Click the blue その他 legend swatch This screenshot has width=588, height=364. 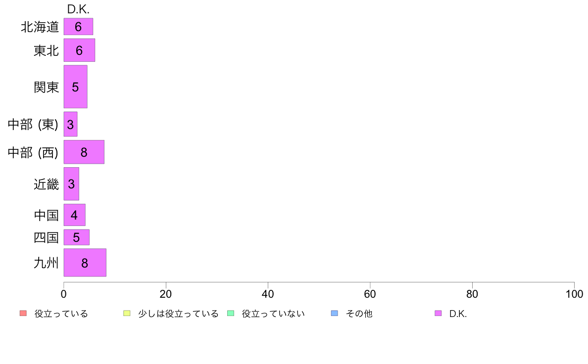pos(335,314)
